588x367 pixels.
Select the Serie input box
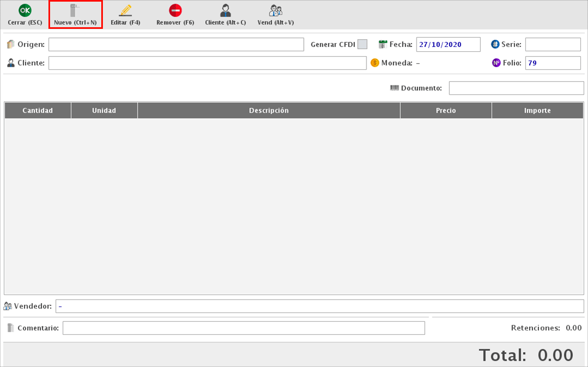[553, 45]
